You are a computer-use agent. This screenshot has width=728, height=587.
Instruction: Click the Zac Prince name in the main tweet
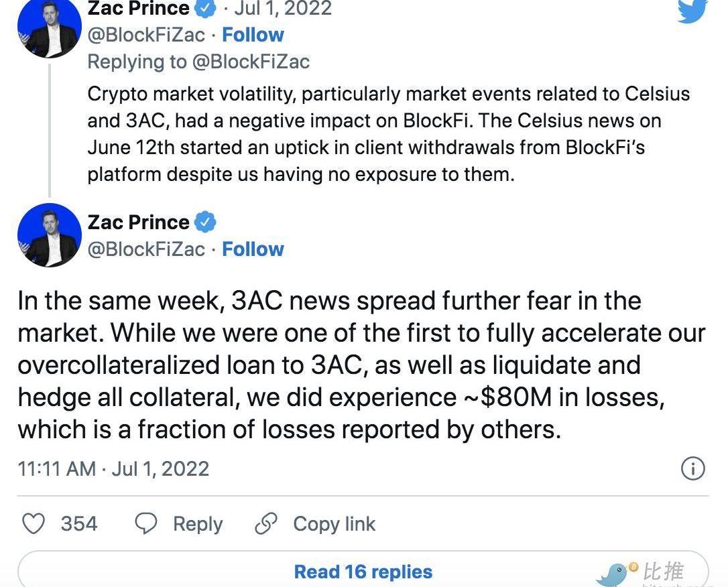138,222
